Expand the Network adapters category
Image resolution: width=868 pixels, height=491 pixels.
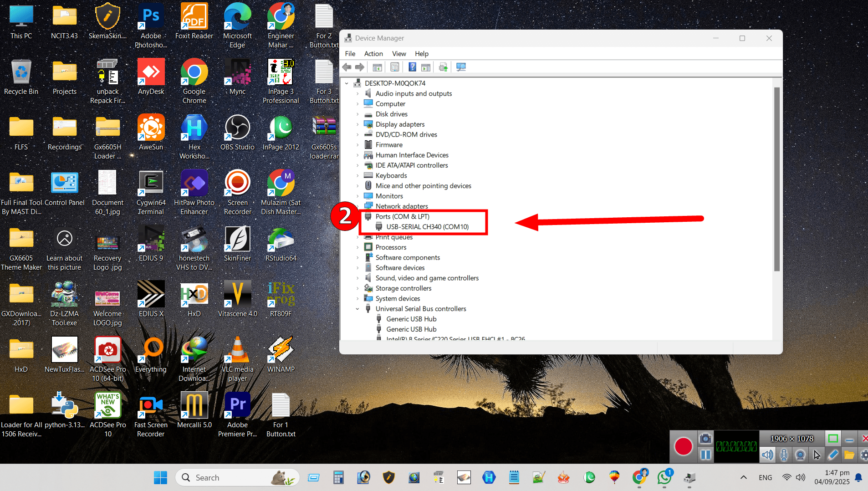point(358,206)
